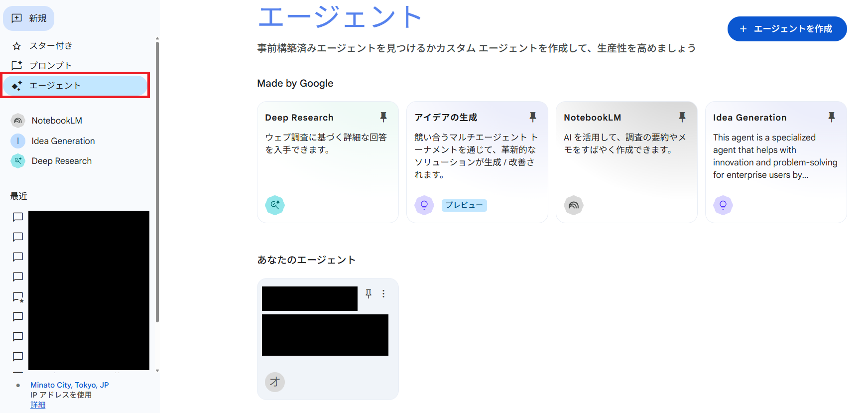Open the Deep Research agent card
868x413 pixels.
(328, 162)
